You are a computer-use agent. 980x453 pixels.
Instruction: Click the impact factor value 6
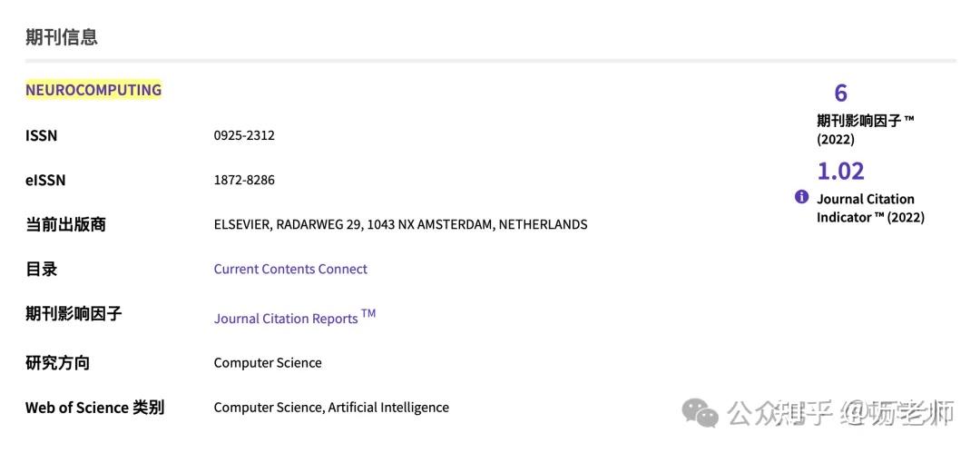click(x=840, y=93)
